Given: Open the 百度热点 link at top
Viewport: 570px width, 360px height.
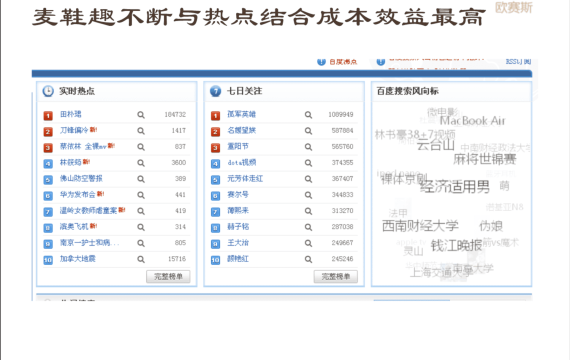Looking at the screenshot, I should (x=343, y=62).
